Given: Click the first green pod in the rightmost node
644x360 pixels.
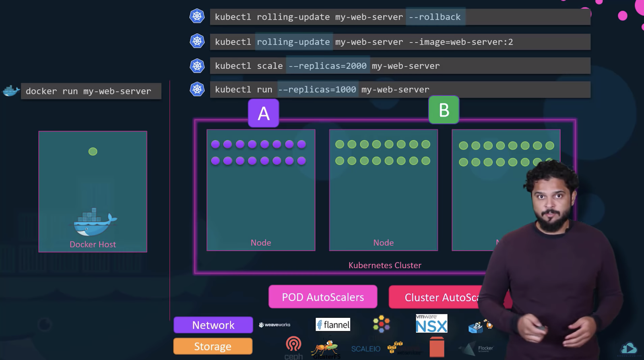Looking at the screenshot, I should point(463,146).
